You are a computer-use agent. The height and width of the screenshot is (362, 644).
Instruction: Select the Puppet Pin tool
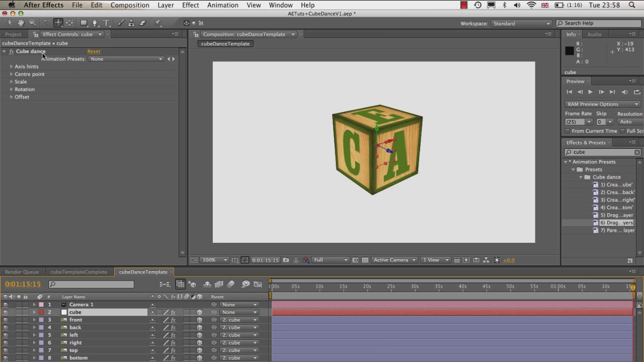point(157,23)
